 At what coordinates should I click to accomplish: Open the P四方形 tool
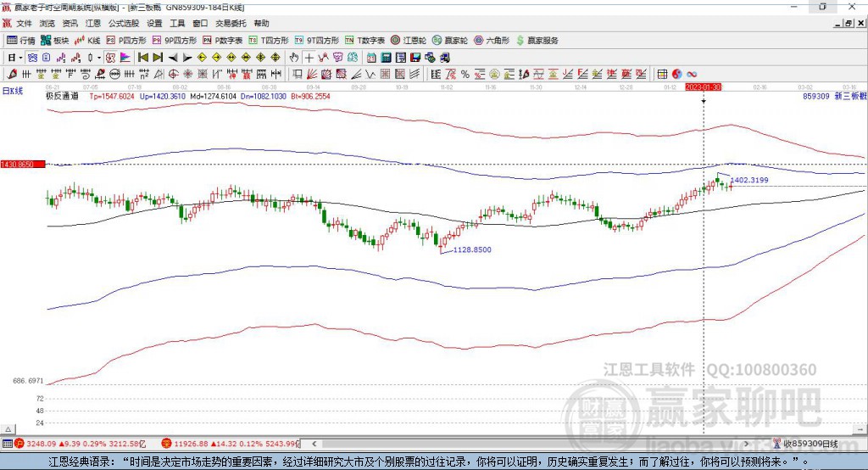(126, 41)
